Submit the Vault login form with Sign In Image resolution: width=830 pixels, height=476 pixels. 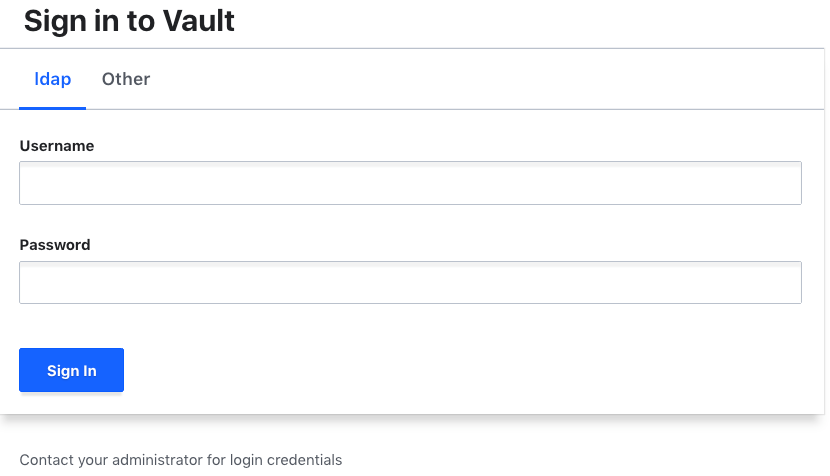point(71,370)
